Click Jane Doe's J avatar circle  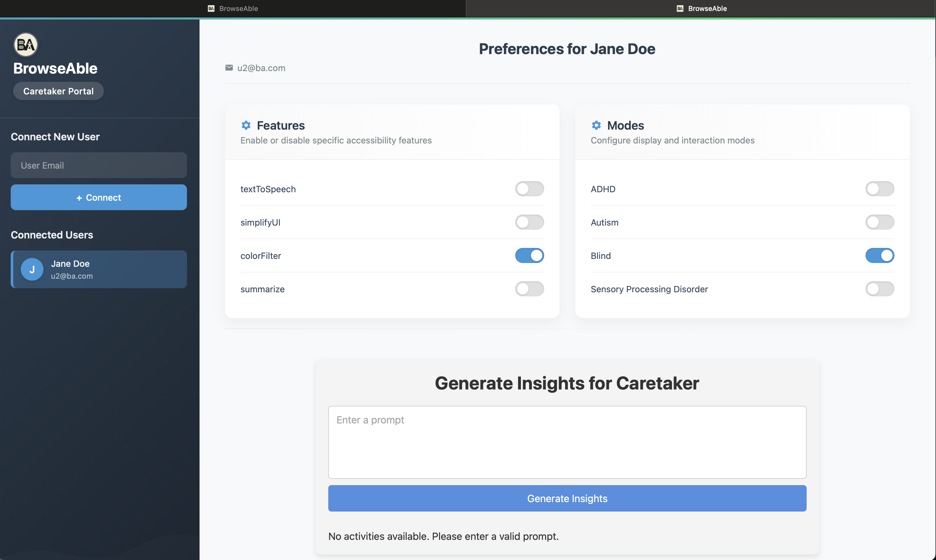(32, 269)
